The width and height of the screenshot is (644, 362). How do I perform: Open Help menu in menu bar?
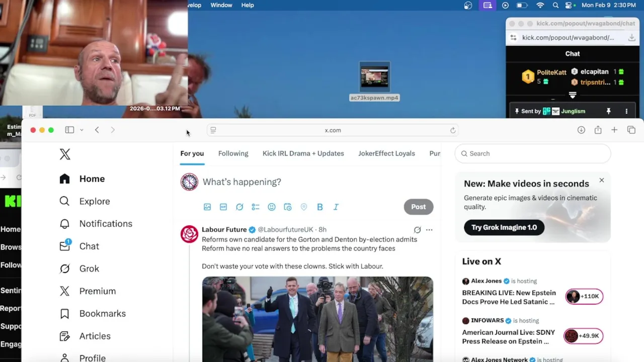click(248, 5)
